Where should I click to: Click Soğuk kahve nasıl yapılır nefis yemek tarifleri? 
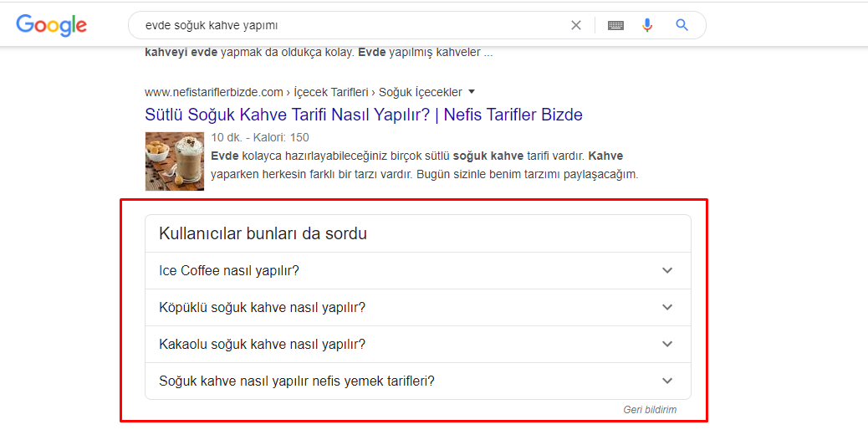coord(297,381)
